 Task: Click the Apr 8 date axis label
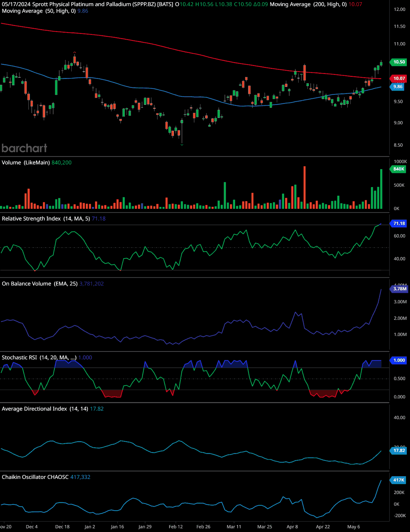click(x=292, y=527)
